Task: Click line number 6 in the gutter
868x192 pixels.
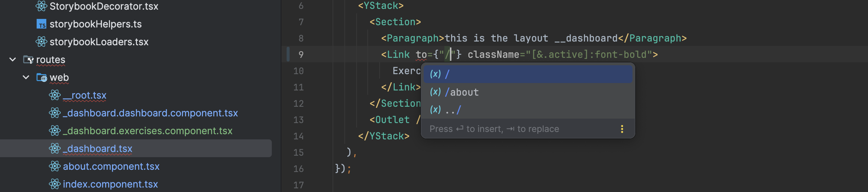Action: pos(301,6)
